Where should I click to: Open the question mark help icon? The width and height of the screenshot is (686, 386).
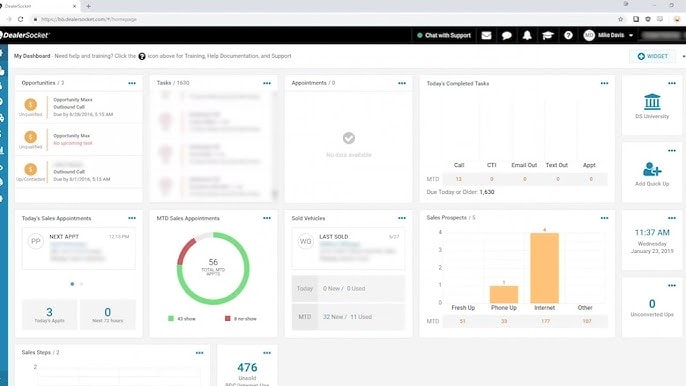568,35
